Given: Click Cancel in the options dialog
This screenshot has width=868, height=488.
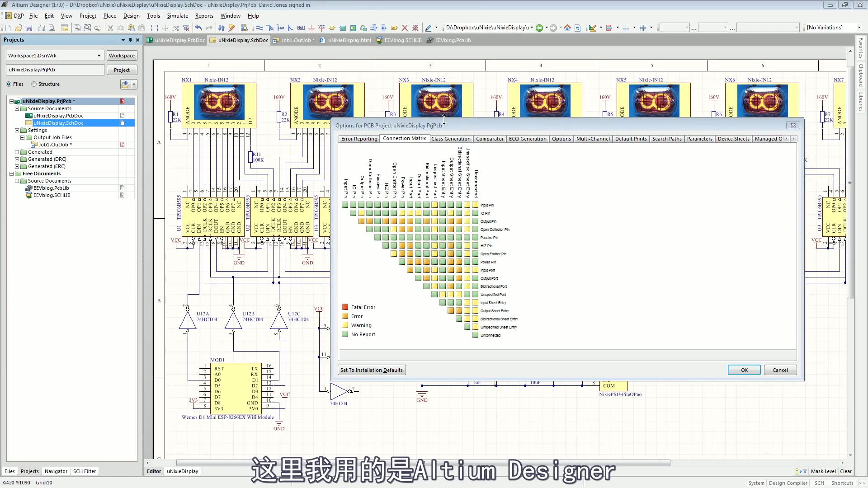Looking at the screenshot, I should click(780, 370).
